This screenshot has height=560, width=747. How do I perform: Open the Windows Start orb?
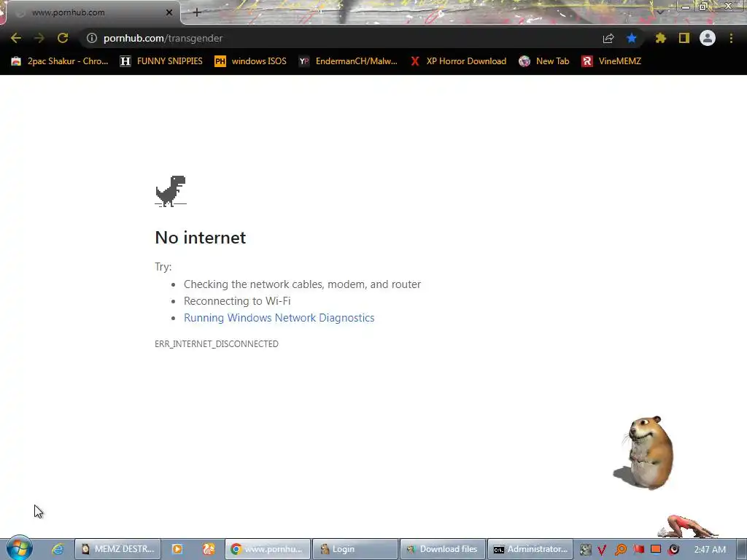pyautogui.click(x=19, y=548)
